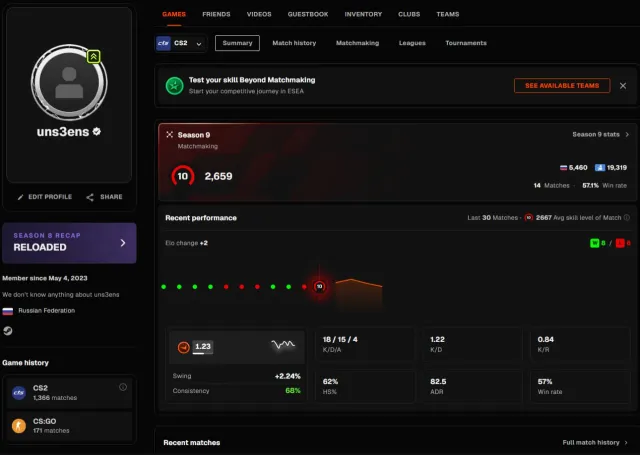This screenshot has height=455, width=640.
Task: Click the 57% Win rate stat card
Action: 580,386
